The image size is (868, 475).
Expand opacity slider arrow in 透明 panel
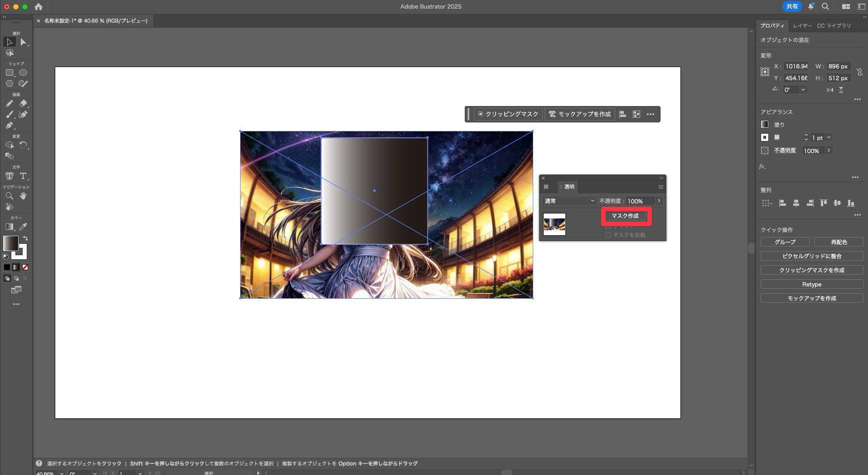coord(659,201)
